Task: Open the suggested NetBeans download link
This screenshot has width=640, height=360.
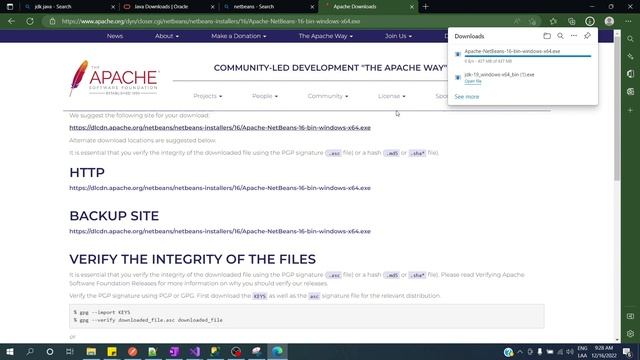Action: 220,127
